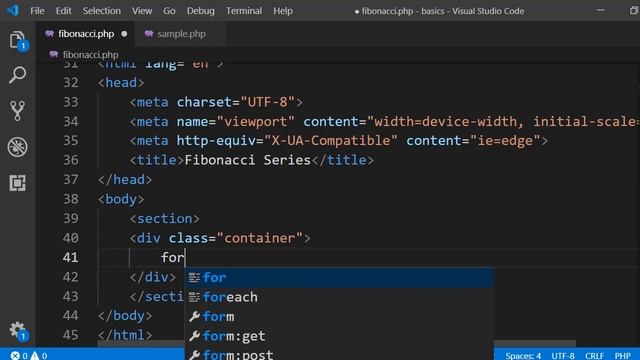The image size is (640, 360).
Task: Restore down the VS Code window
Action: tap(633, 11)
